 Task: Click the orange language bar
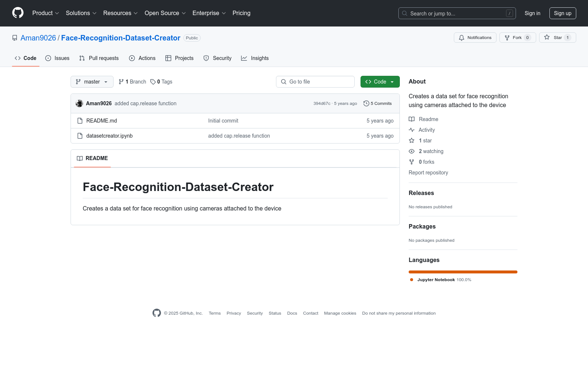(463, 272)
